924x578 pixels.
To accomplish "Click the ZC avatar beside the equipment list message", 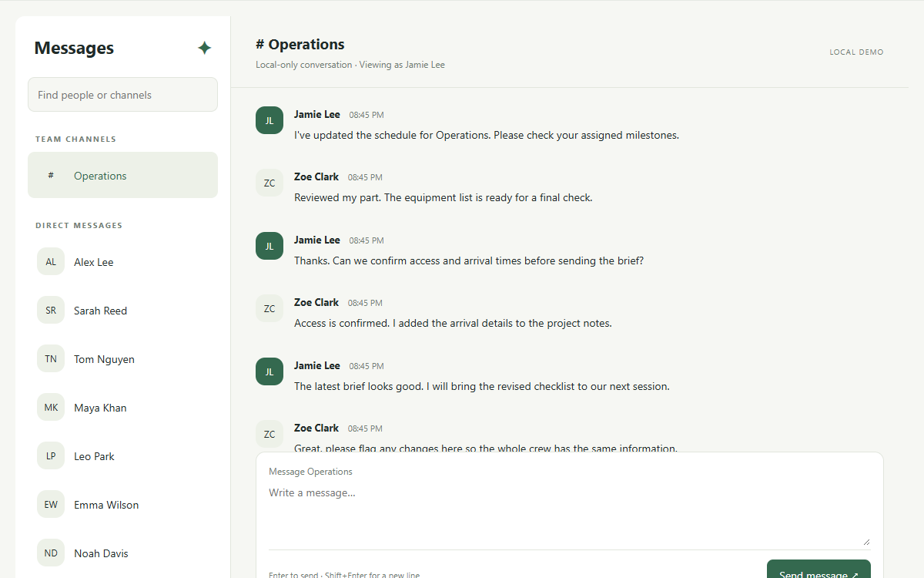I will pyautogui.click(x=269, y=183).
